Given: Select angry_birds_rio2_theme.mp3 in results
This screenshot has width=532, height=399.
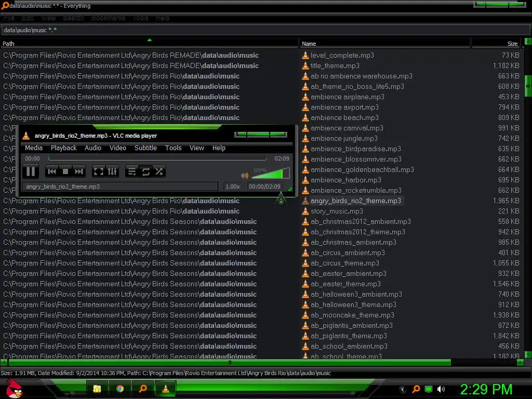Looking at the screenshot, I should [355, 201].
